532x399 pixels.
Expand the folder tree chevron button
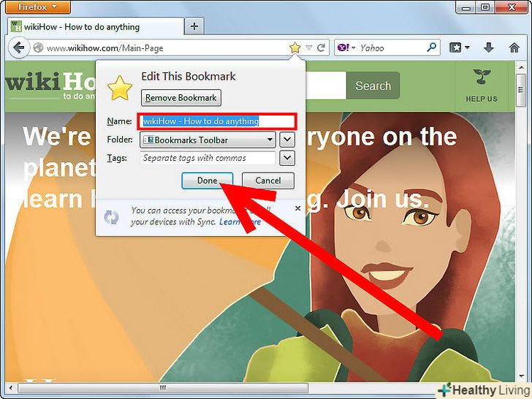(287, 140)
